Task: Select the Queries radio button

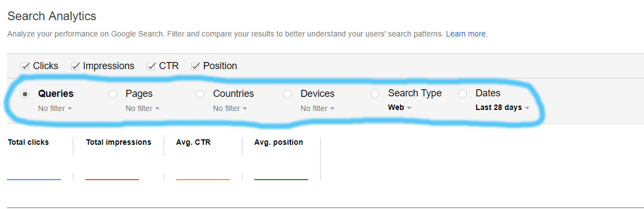Action: (x=25, y=94)
